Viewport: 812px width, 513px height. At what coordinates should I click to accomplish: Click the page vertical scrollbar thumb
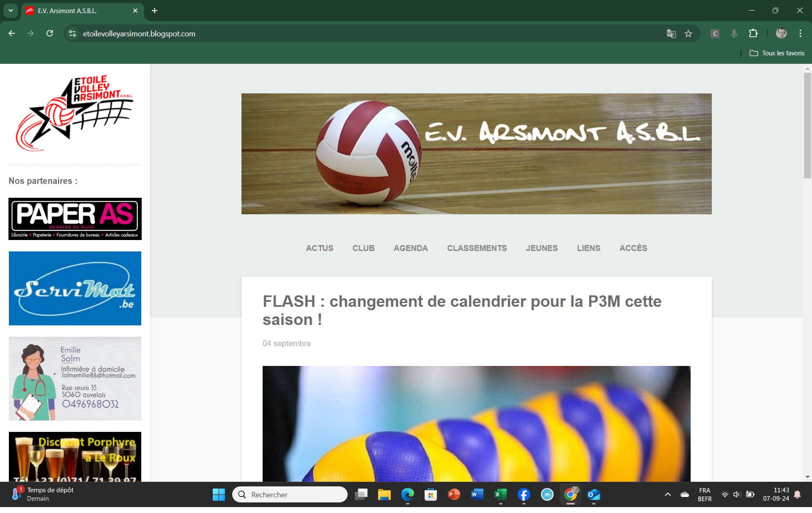pyautogui.click(x=807, y=126)
